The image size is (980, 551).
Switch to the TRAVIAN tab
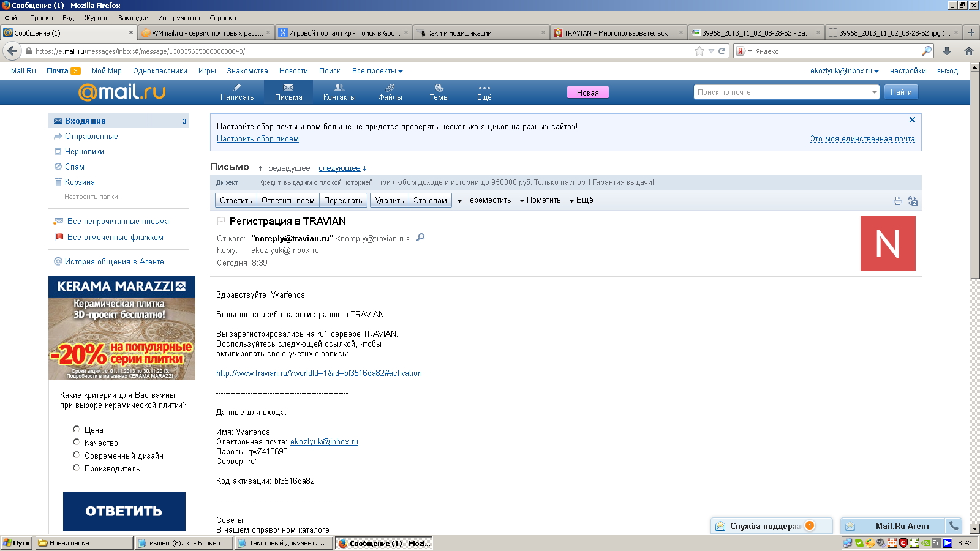pyautogui.click(x=617, y=33)
